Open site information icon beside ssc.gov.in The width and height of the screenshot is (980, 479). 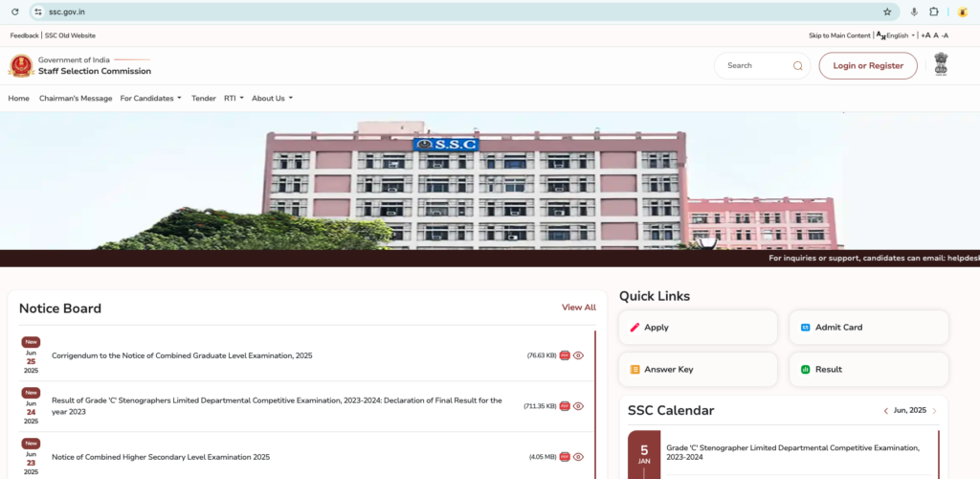(x=38, y=11)
